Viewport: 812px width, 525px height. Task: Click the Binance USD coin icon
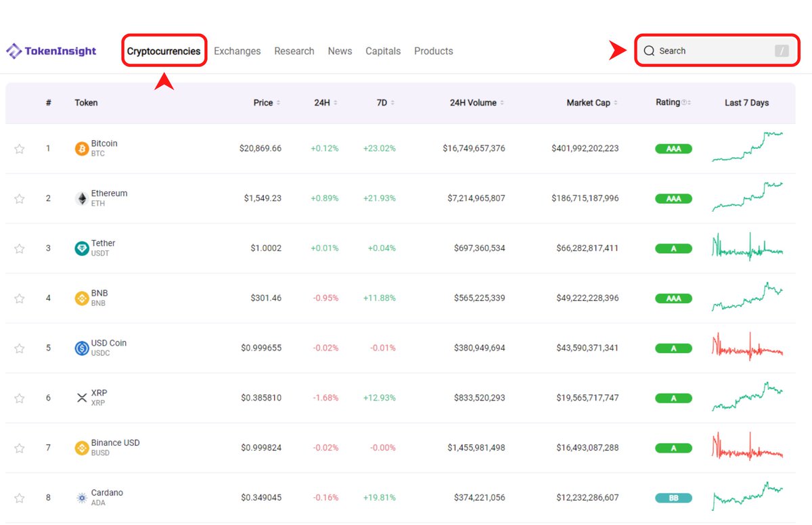click(82, 448)
